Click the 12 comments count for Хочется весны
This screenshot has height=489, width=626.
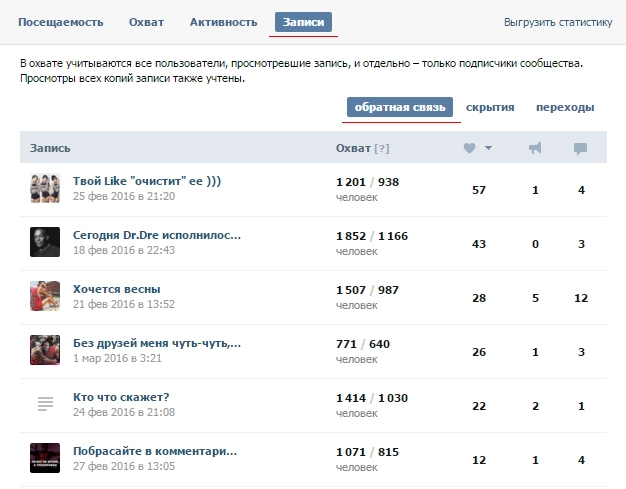click(x=581, y=298)
